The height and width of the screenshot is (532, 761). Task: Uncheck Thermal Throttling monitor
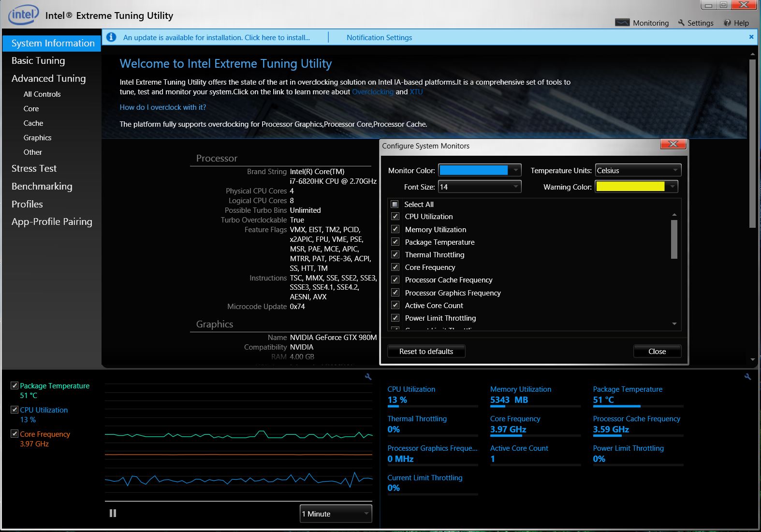395,254
